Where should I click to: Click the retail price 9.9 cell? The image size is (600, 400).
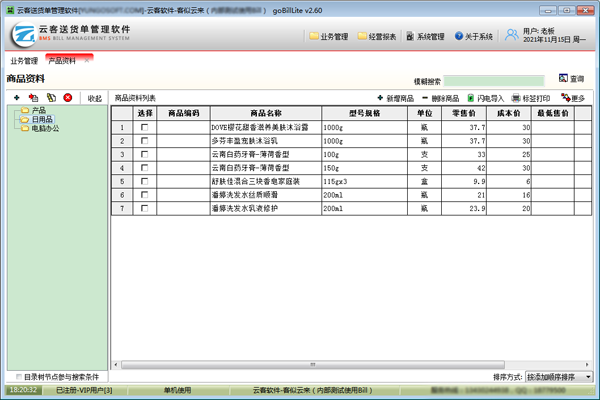[x=464, y=181]
